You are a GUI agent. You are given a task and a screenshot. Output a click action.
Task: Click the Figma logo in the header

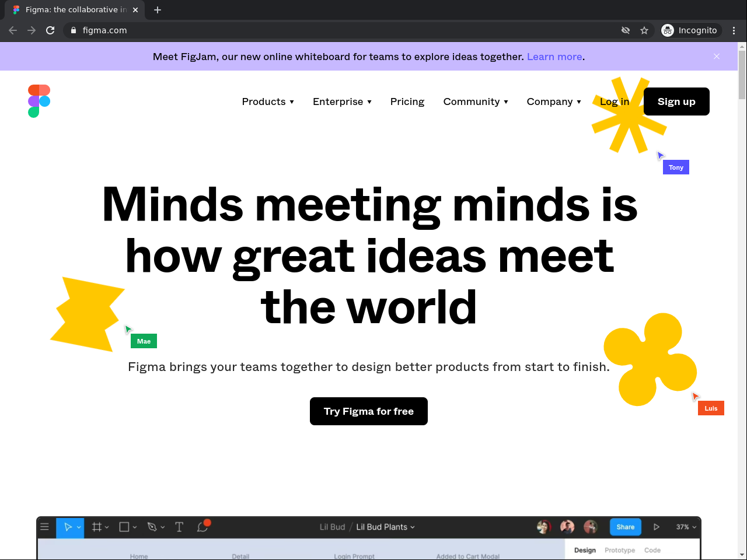[x=39, y=101]
